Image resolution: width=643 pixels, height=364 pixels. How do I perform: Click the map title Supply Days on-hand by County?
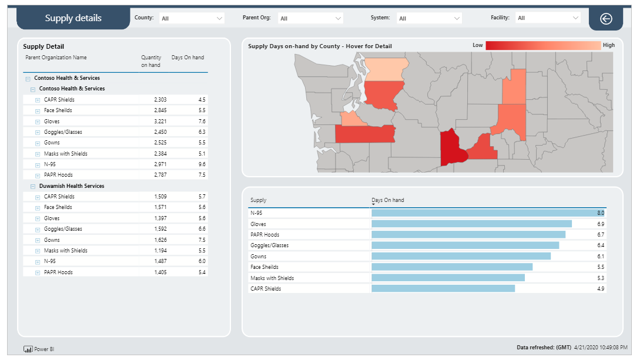pos(320,46)
